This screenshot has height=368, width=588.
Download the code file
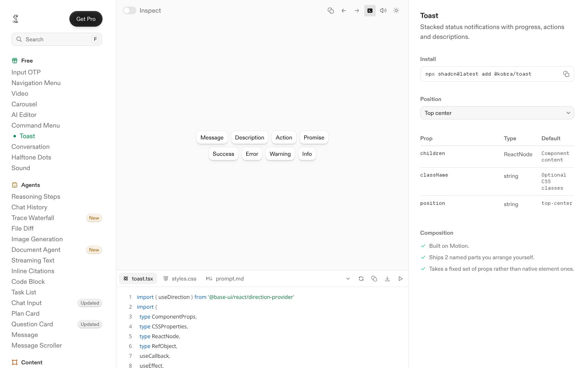387,279
